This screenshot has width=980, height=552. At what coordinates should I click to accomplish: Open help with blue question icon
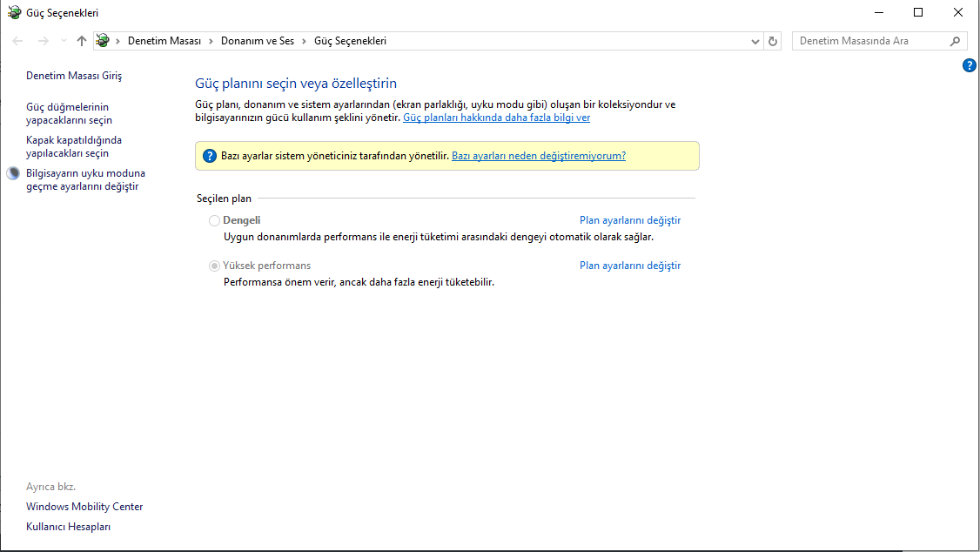click(x=969, y=65)
